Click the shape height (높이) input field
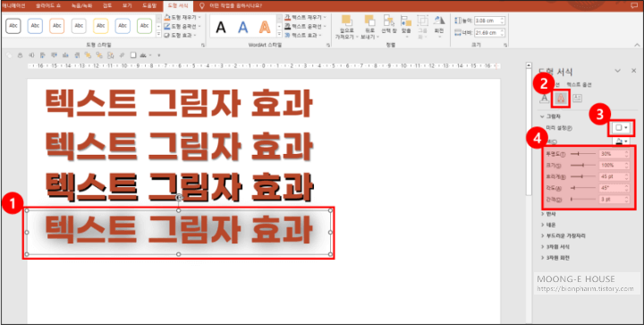Image resolution: width=644 pixels, height=325 pixels. 487,21
